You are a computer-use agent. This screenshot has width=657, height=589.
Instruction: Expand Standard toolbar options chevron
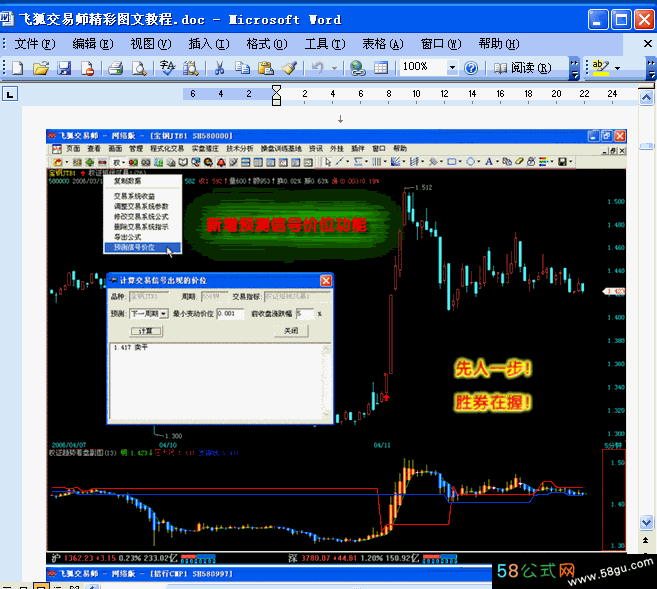click(574, 69)
